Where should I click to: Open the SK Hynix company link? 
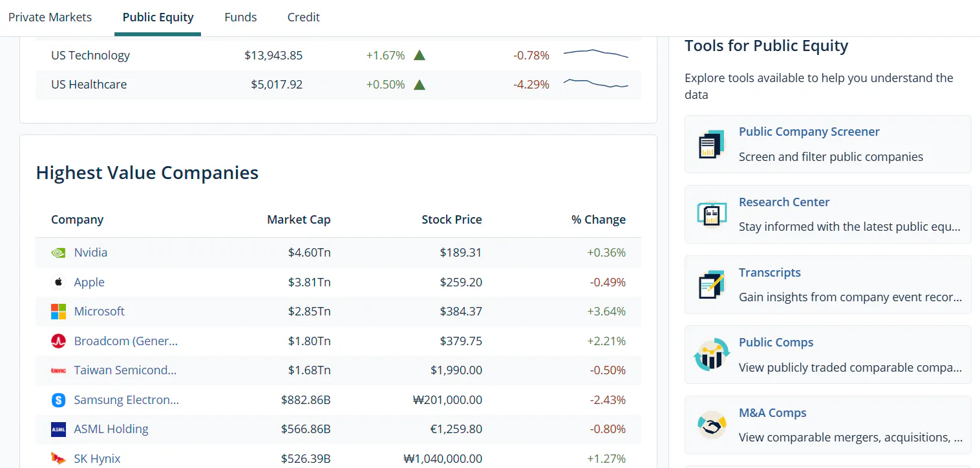pyautogui.click(x=97, y=459)
